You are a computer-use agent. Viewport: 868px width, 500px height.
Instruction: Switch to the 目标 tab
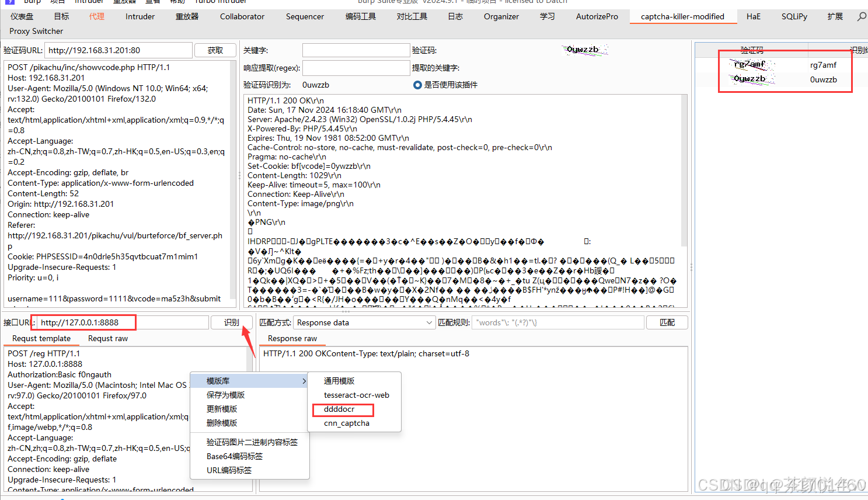61,16
